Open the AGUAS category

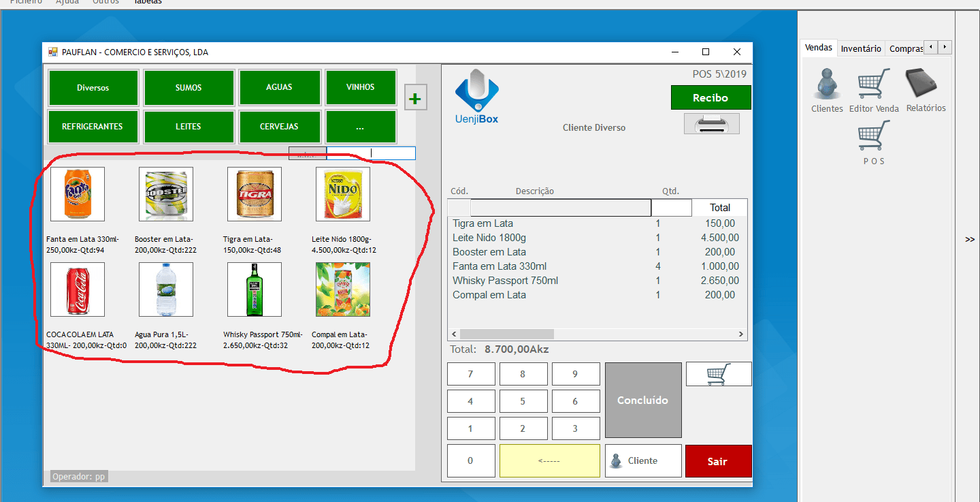point(279,87)
